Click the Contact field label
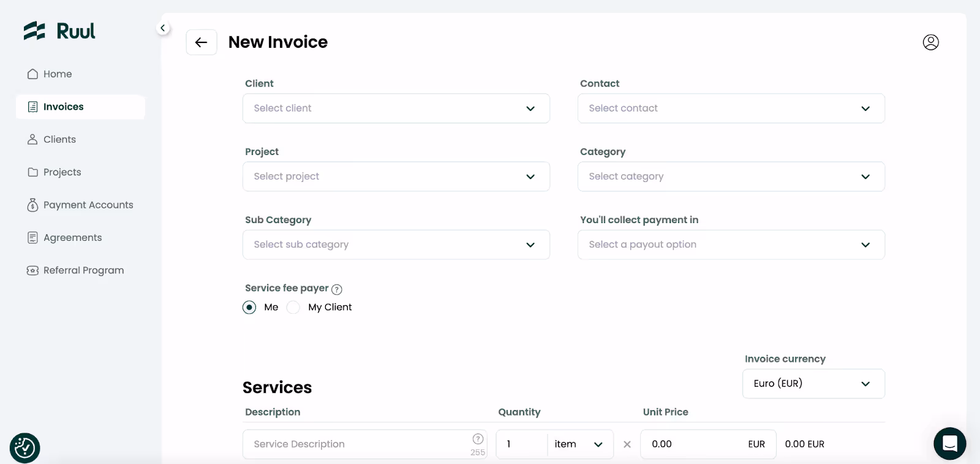Screen dimensions: 980x464 point(600,83)
